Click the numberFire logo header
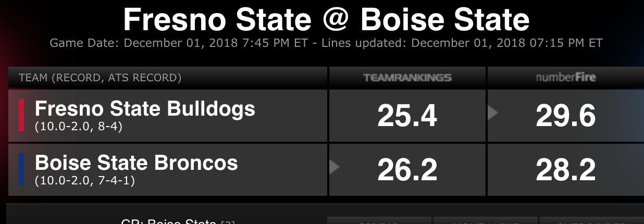The width and height of the screenshot is (644, 224). pos(566,78)
